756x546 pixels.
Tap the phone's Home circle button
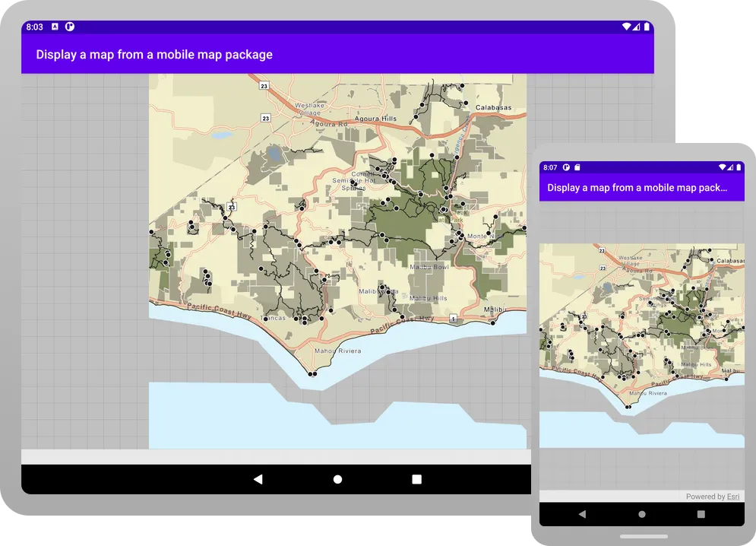tap(642, 514)
